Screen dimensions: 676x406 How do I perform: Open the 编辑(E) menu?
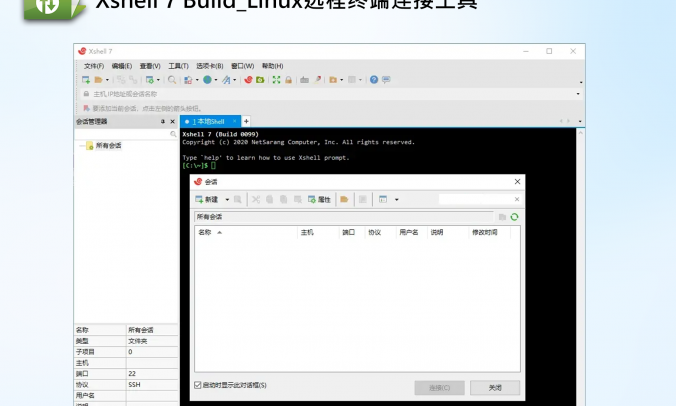click(122, 66)
